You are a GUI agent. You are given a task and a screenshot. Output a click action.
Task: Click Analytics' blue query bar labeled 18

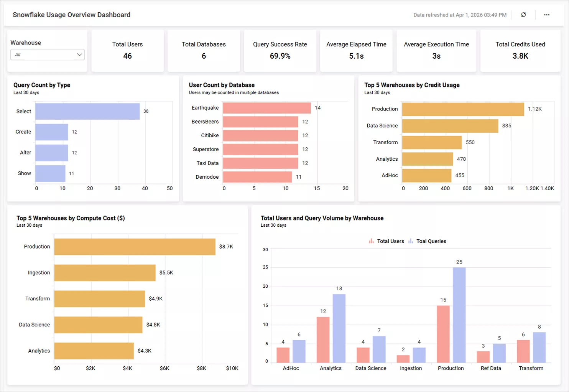(339, 328)
